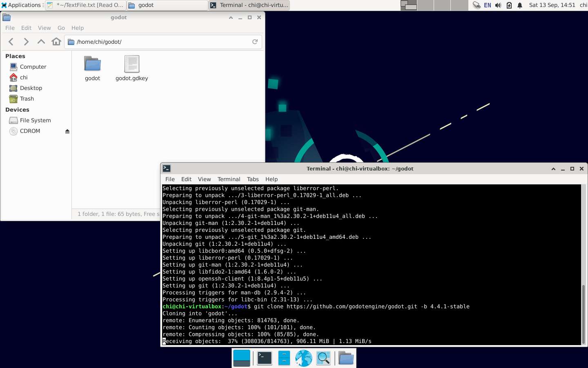Open the Applications menu in the panel

(x=21, y=5)
